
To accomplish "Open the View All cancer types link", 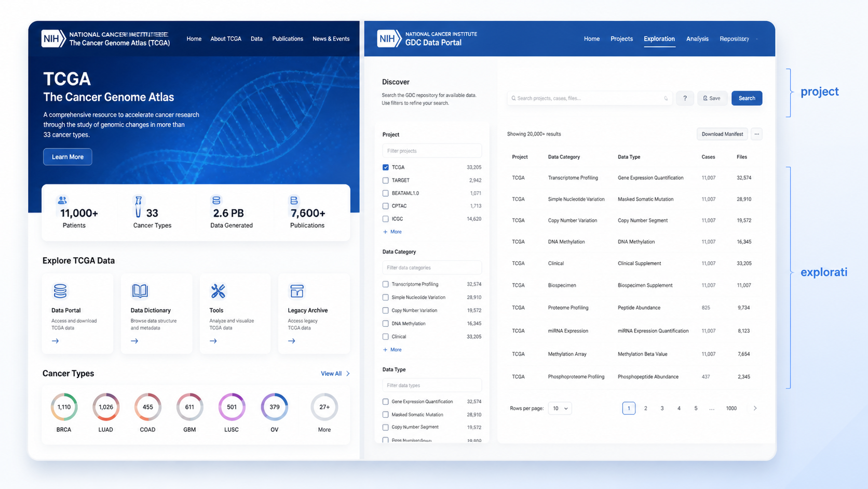I will click(x=335, y=374).
